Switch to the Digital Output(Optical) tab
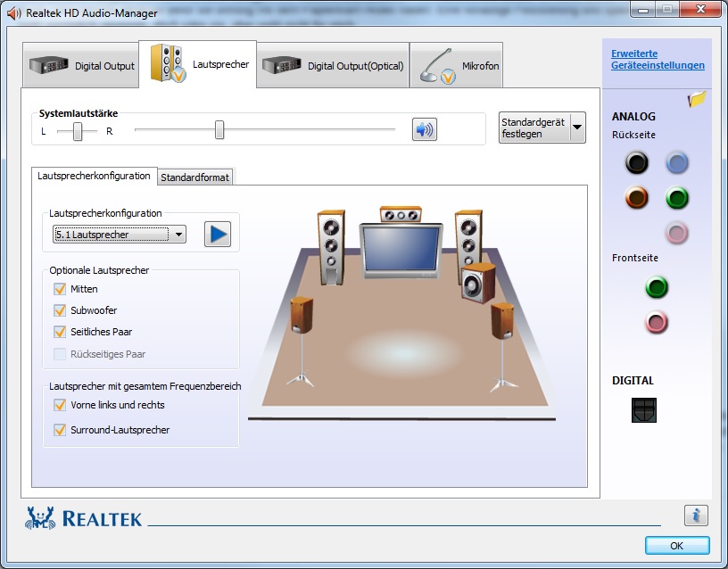The height and width of the screenshot is (569, 728). click(x=333, y=65)
